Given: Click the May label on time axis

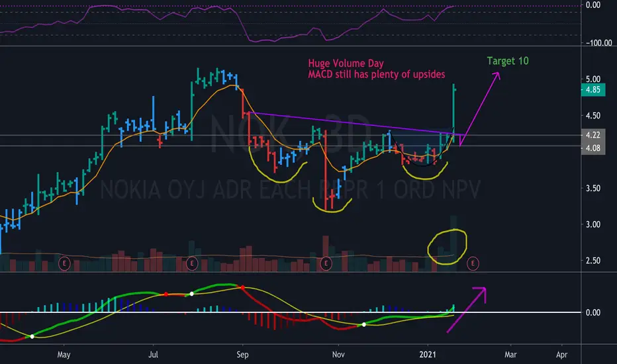Looking at the screenshot, I should (64, 355).
